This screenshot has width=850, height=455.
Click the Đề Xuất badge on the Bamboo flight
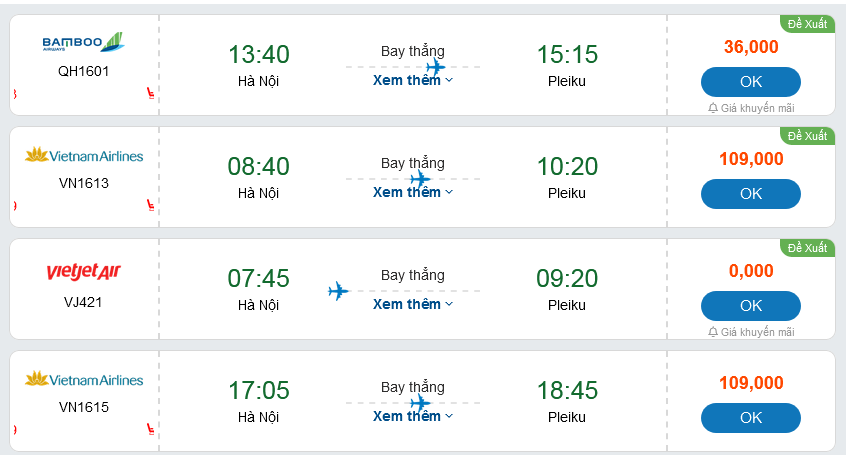point(807,24)
